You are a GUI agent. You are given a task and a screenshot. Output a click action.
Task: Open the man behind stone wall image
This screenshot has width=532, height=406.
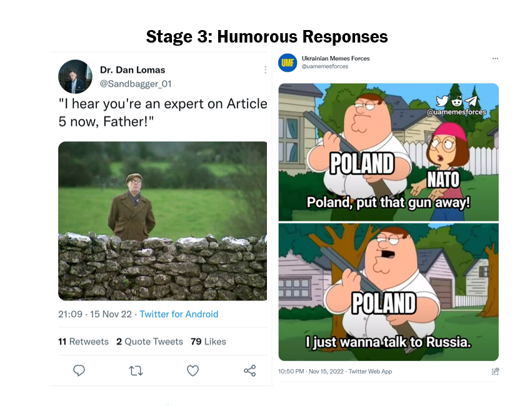pos(163,220)
